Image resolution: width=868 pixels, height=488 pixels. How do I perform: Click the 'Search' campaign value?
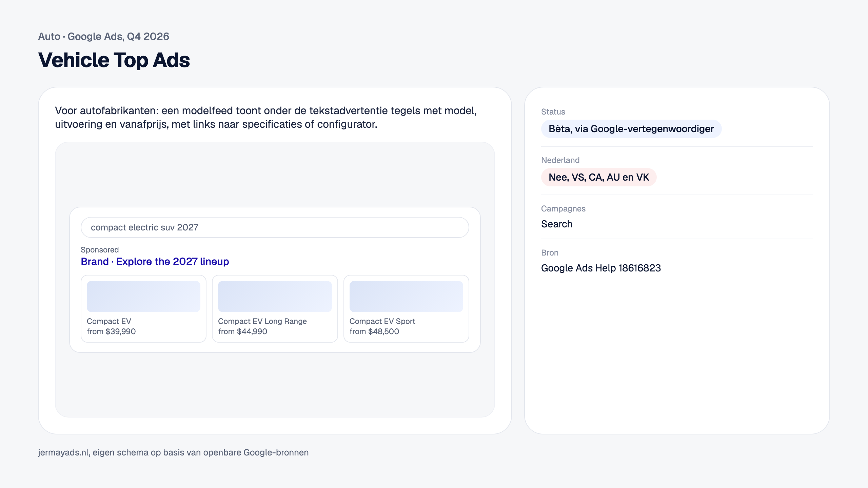pos(557,224)
